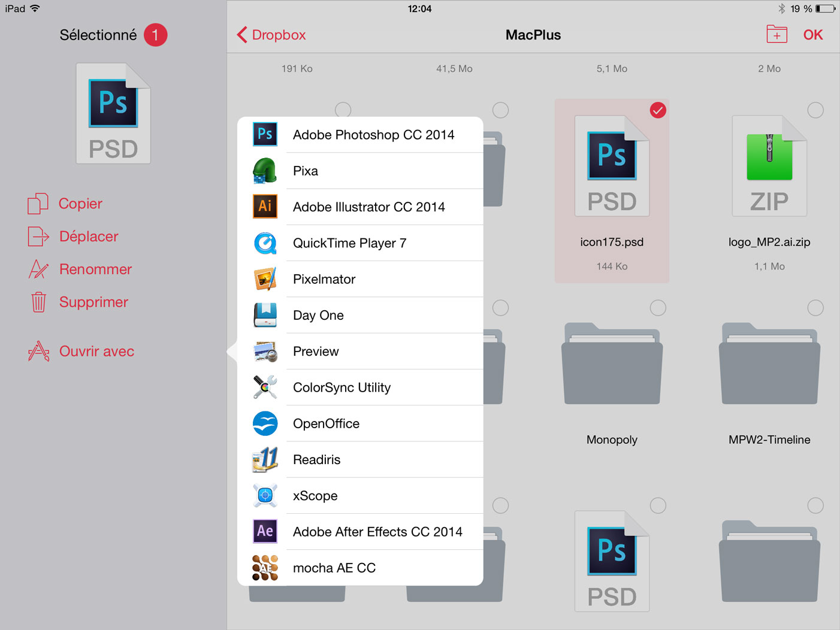840x630 pixels.
Task: Tap the Pixa app icon
Action: tap(265, 171)
